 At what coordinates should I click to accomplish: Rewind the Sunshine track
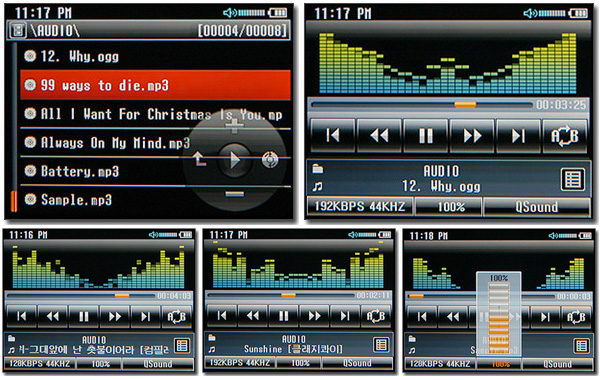point(253,316)
